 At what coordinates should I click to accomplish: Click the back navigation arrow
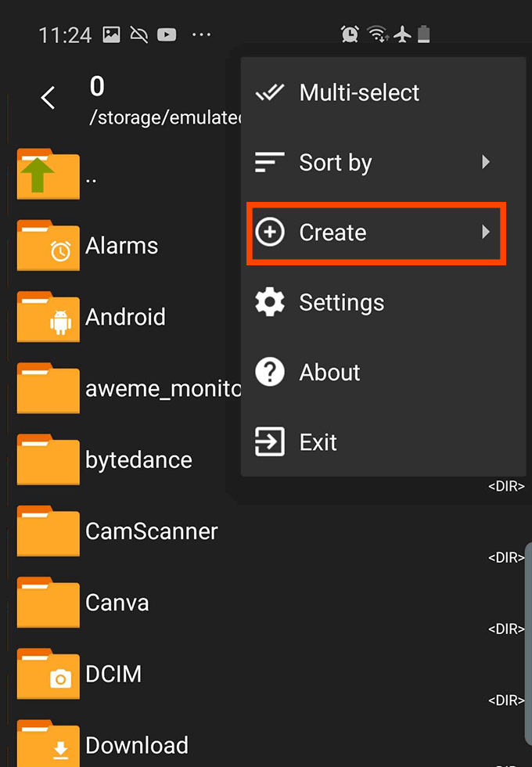pos(47,97)
